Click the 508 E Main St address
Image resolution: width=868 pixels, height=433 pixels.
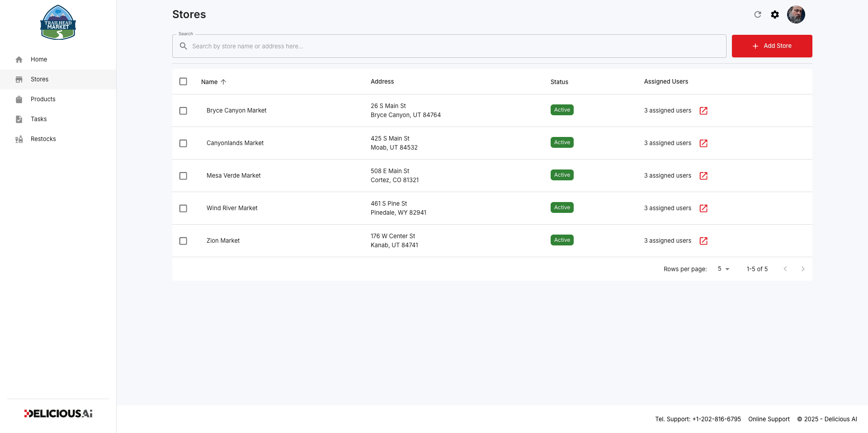coord(390,171)
